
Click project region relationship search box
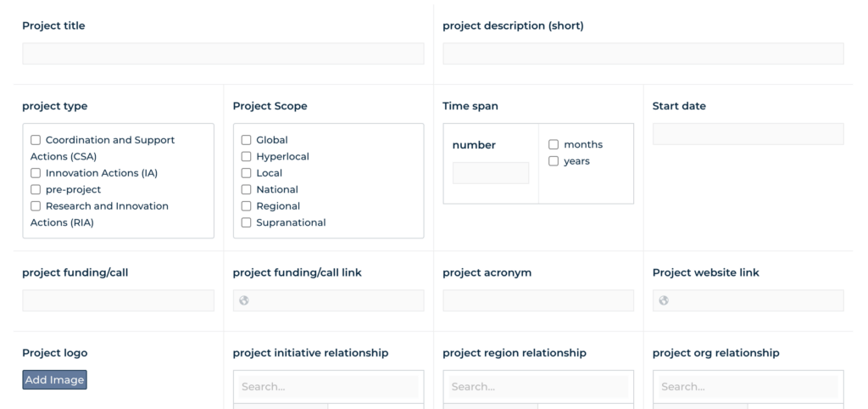pyautogui.click(x=538, y=387)
